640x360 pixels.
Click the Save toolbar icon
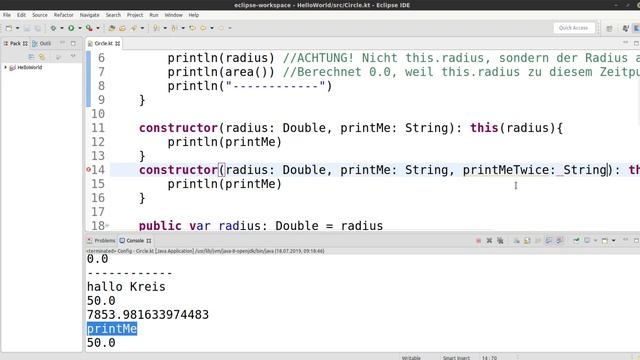pos(27,28)
